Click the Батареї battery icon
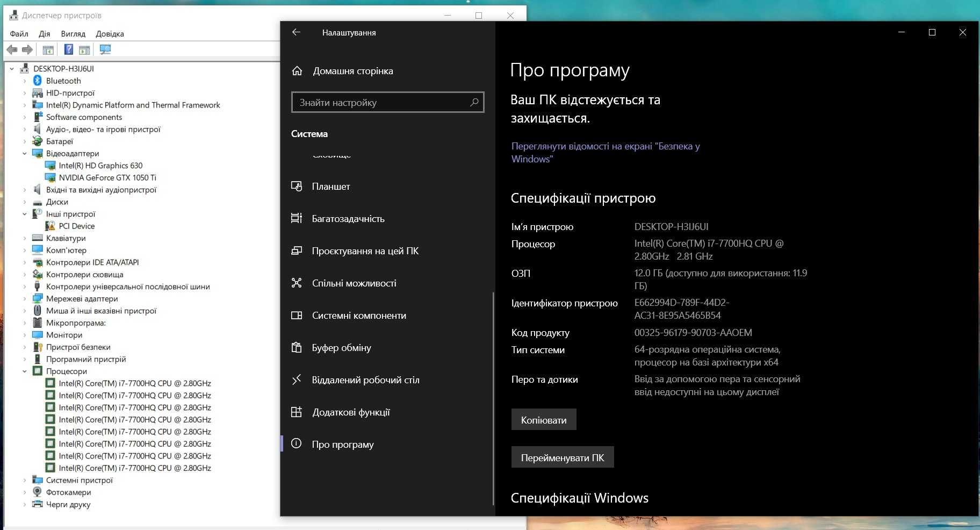Image resolution: width=980 pixels, height=530 pixels. (x=37, y=141)
